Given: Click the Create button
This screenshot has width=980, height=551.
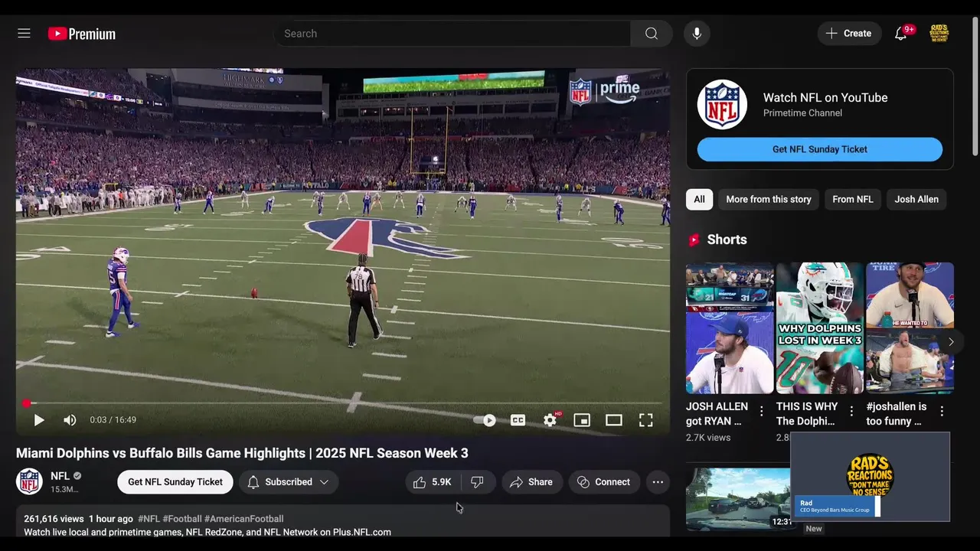Looking at the screenshot, I should (x=849, y=34).
